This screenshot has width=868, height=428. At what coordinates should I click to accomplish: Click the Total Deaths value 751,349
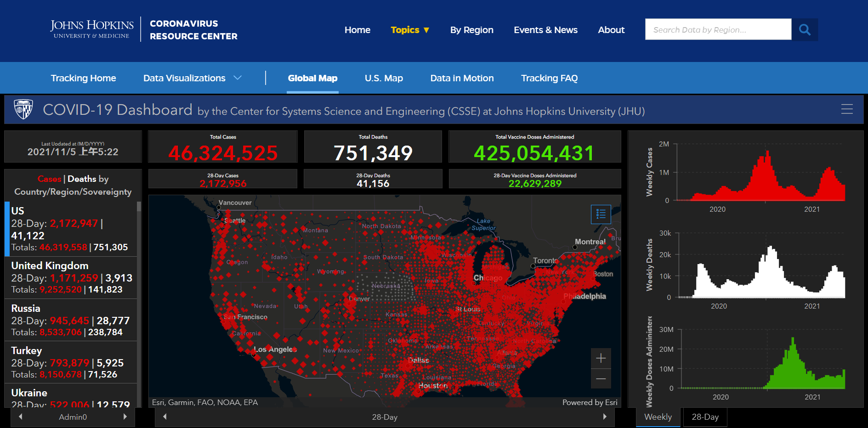(373, 153)
